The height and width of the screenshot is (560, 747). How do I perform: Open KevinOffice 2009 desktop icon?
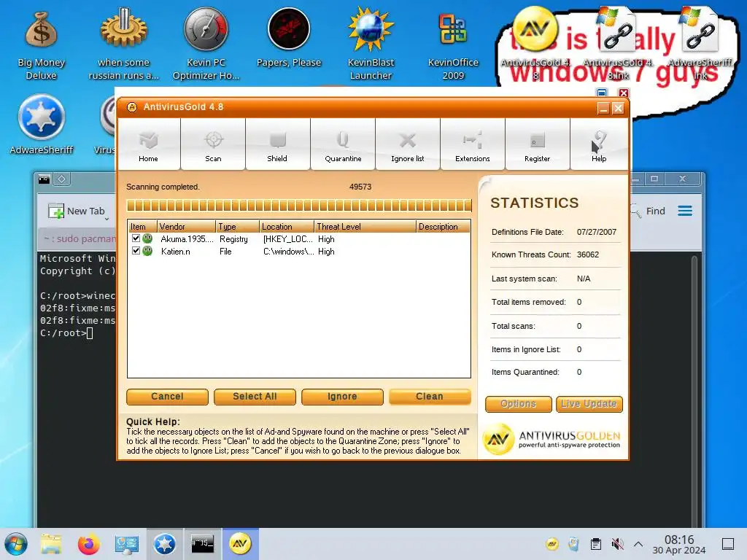pyautogui.click(x=452, y=45)
